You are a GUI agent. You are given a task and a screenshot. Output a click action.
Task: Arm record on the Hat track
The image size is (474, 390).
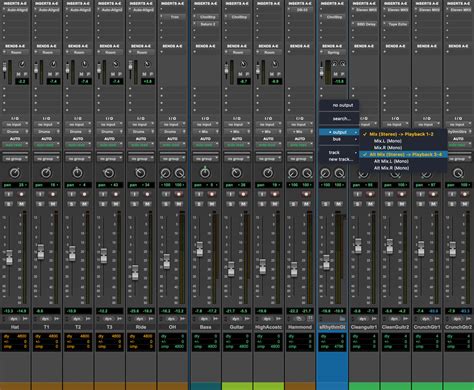(22, 194)
